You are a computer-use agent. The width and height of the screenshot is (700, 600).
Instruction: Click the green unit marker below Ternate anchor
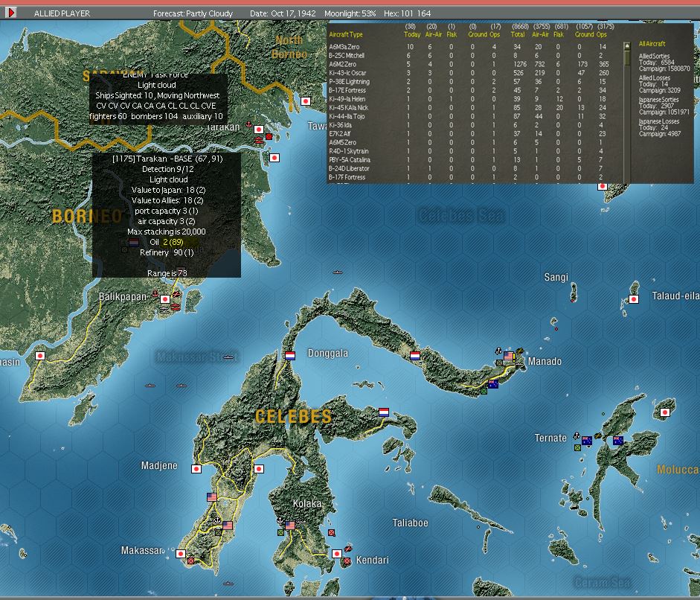click(x=577, y=447)
